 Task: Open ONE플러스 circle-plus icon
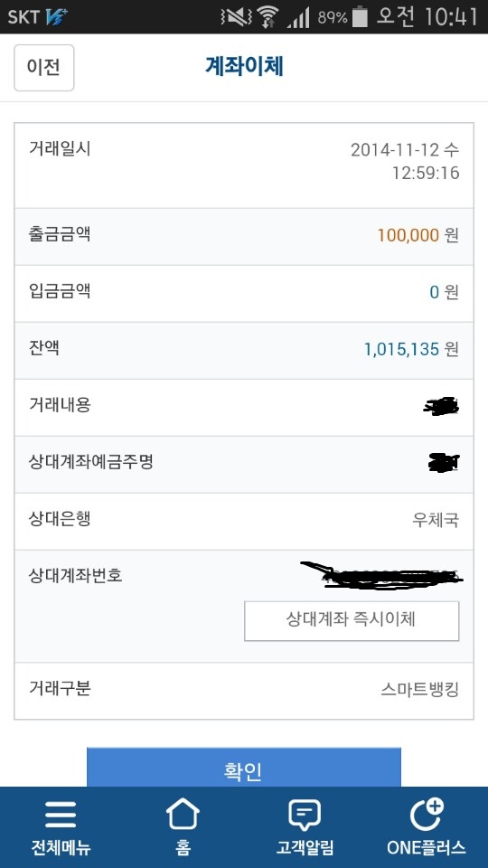click(427, 815)
